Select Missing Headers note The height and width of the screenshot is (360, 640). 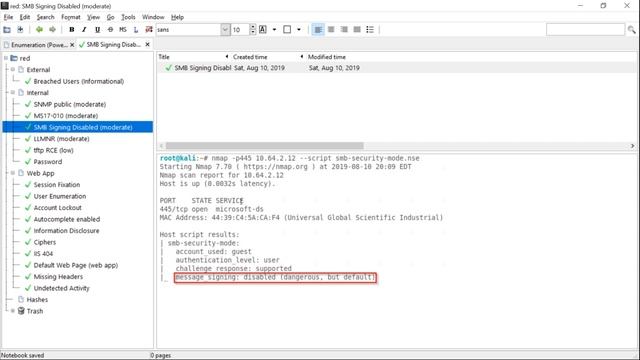[x=58, y=277]
